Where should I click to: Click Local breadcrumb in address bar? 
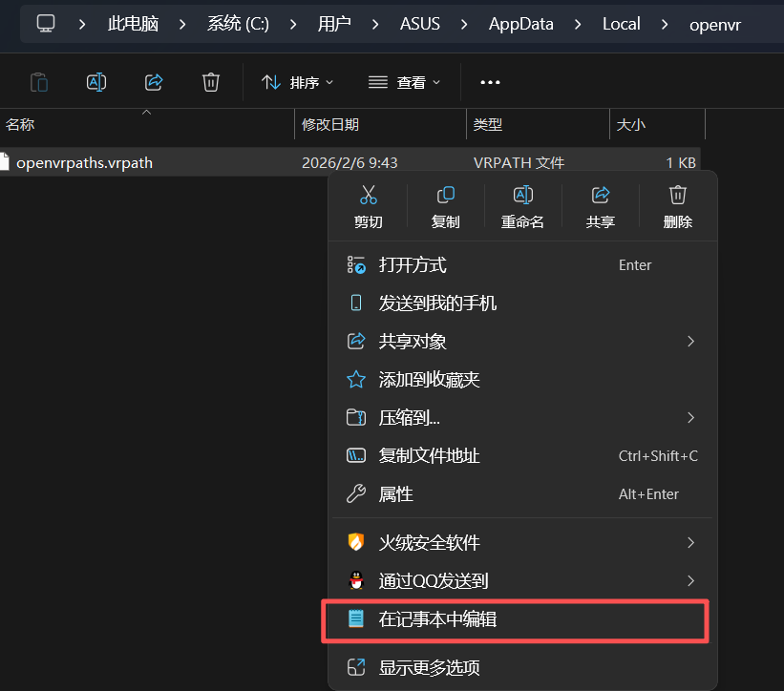click(x=621, y=24)
